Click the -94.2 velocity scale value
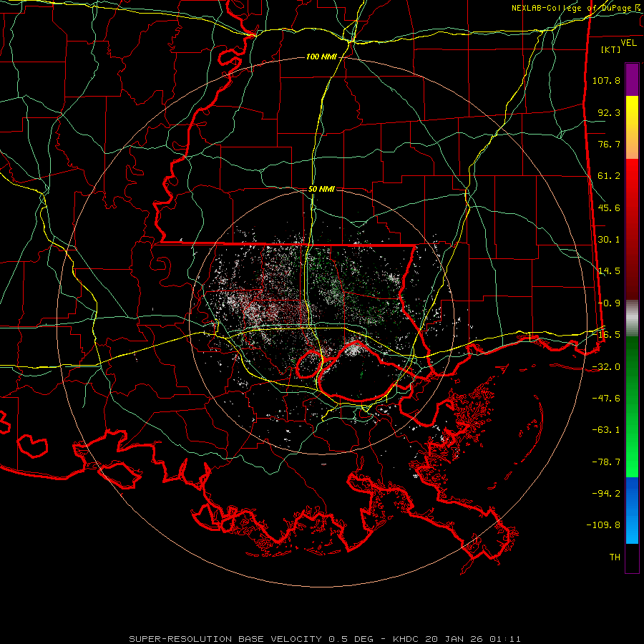Viewport: 644px width, 644px height. [606, 493]
